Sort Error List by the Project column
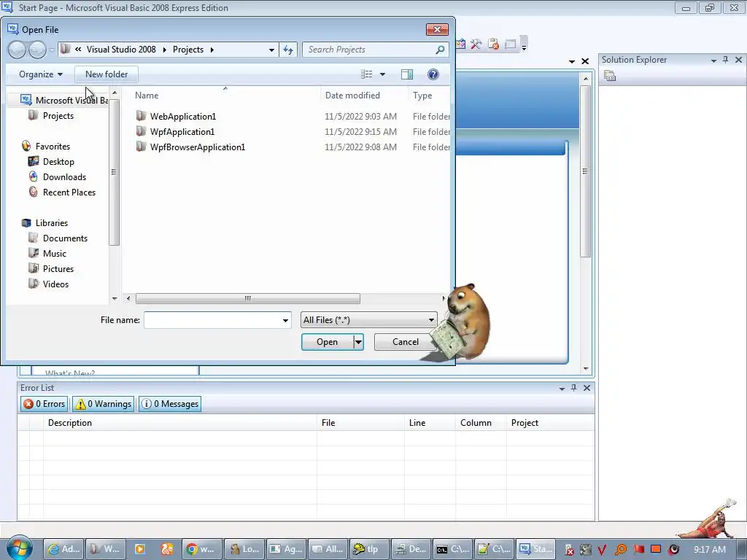Image resolution: width=747 pixels, height=560 pixels. [550, 423]
